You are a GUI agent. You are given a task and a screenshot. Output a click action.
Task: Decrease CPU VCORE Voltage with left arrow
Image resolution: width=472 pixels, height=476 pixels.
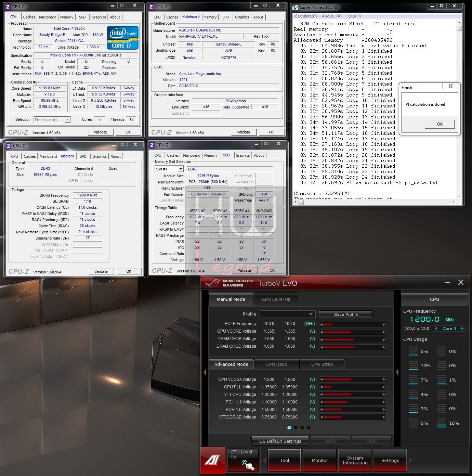tap(322, 332)
